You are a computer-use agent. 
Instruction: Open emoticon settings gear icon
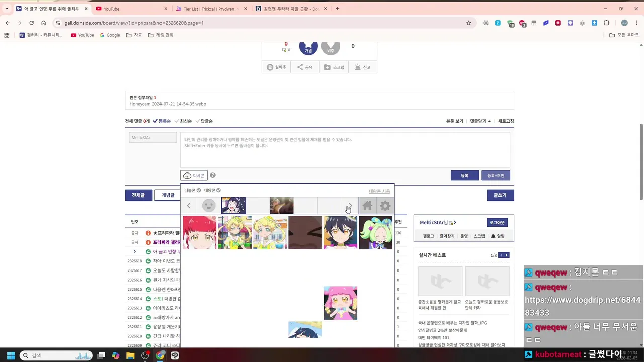(x=385, y=206)
